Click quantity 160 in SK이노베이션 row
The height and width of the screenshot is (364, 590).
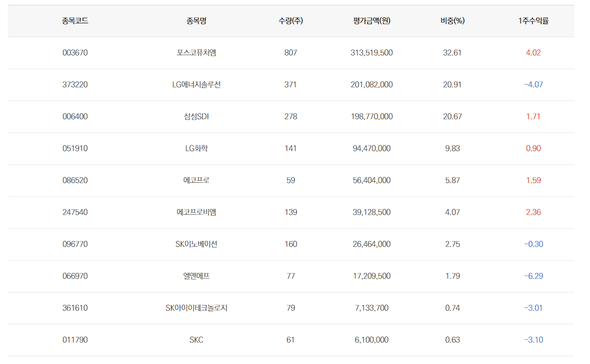coord(291,244)
